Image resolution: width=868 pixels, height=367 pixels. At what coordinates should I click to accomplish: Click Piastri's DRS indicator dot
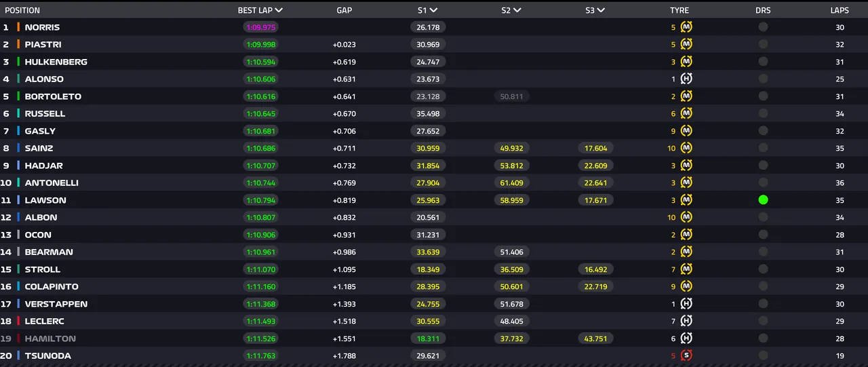(763, 44)
